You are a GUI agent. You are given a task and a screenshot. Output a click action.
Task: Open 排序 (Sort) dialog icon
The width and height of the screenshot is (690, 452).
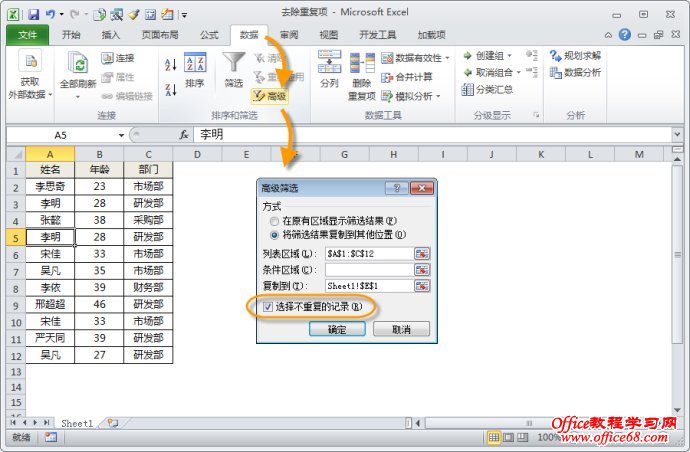(195, 62)
